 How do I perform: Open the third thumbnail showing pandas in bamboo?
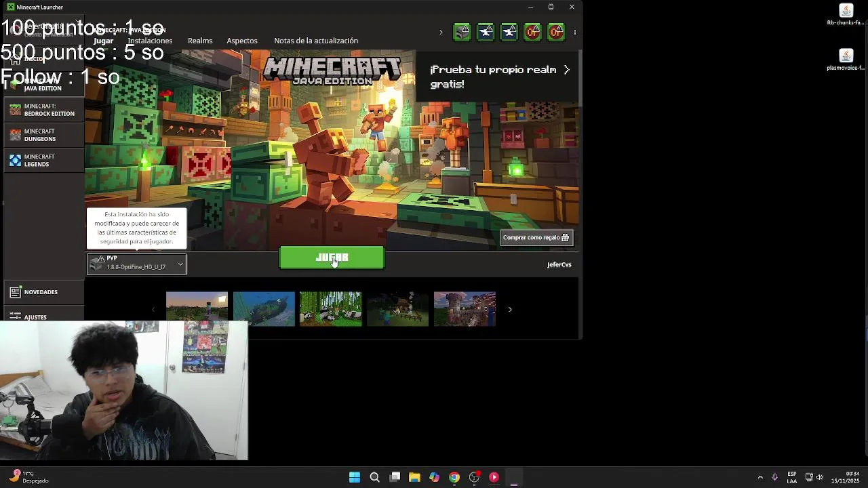331,309
